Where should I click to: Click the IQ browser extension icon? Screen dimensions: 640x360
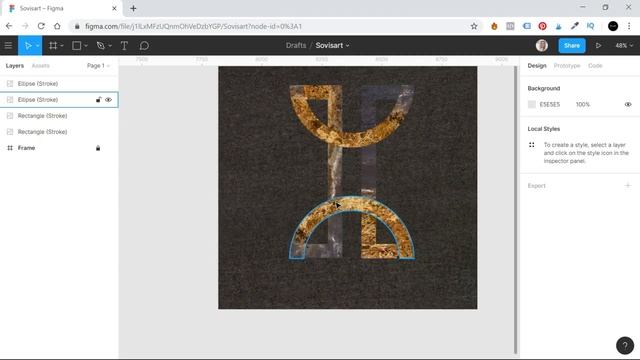click(590, 26)
